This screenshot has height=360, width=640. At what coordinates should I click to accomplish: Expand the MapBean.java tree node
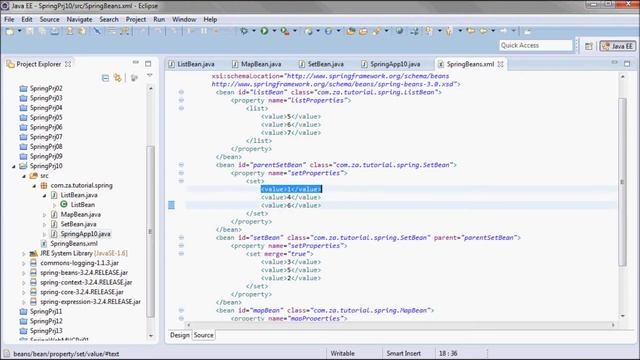[44, 214]
